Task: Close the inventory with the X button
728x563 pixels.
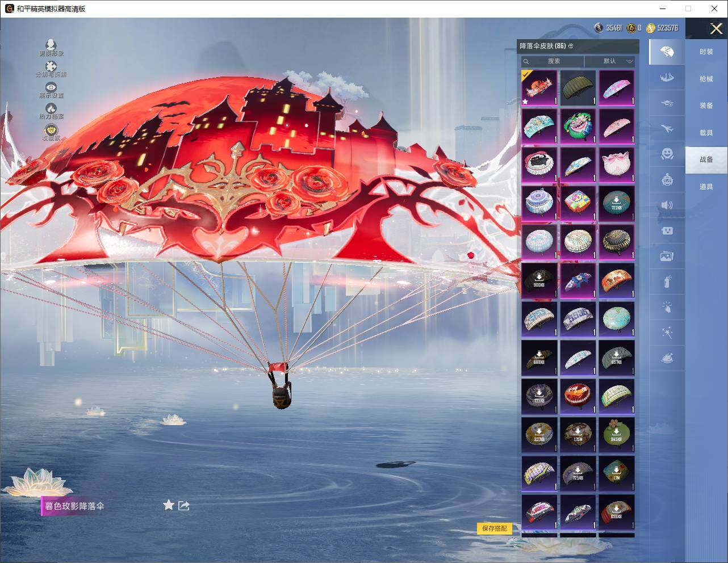Action: click(x=716, y=28)
